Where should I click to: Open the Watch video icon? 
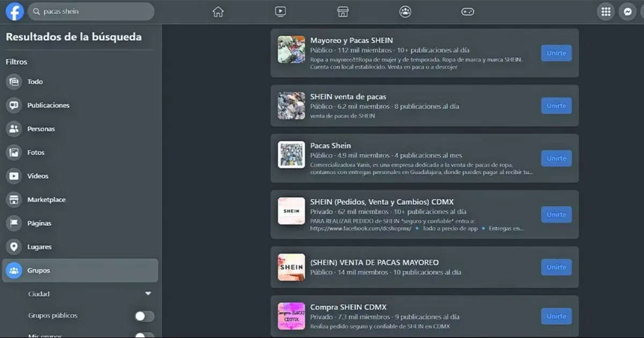coord(280,11)
